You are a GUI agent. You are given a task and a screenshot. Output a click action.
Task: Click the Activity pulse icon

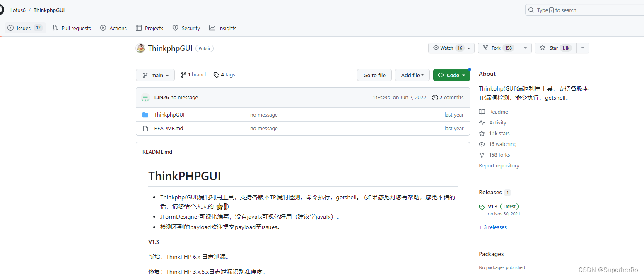482,122
